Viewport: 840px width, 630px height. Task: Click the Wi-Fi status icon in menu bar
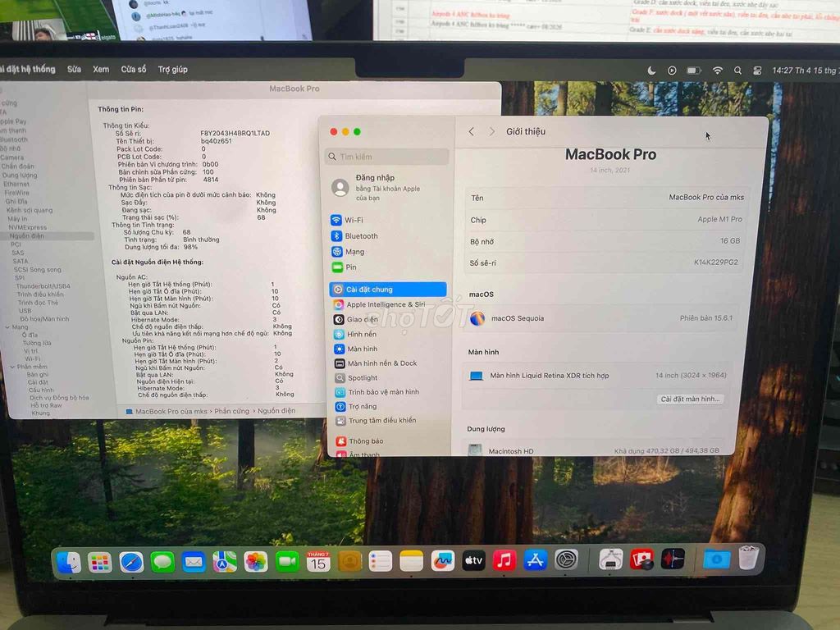tap(717, 71)
